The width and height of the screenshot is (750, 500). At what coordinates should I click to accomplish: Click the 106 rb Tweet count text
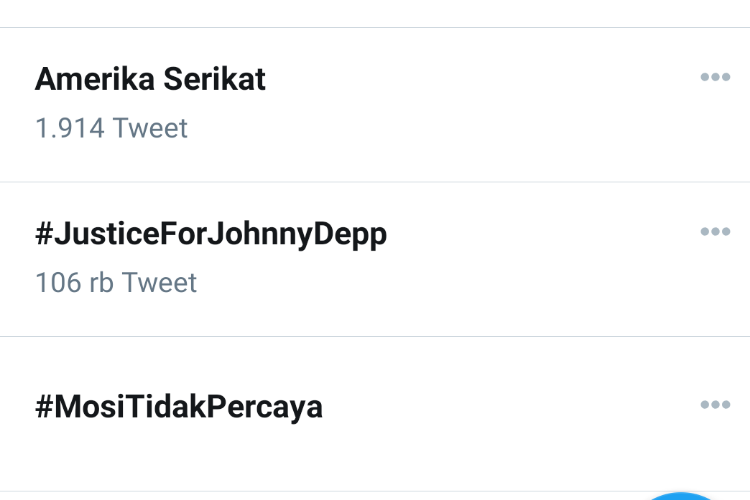[116, 282]
